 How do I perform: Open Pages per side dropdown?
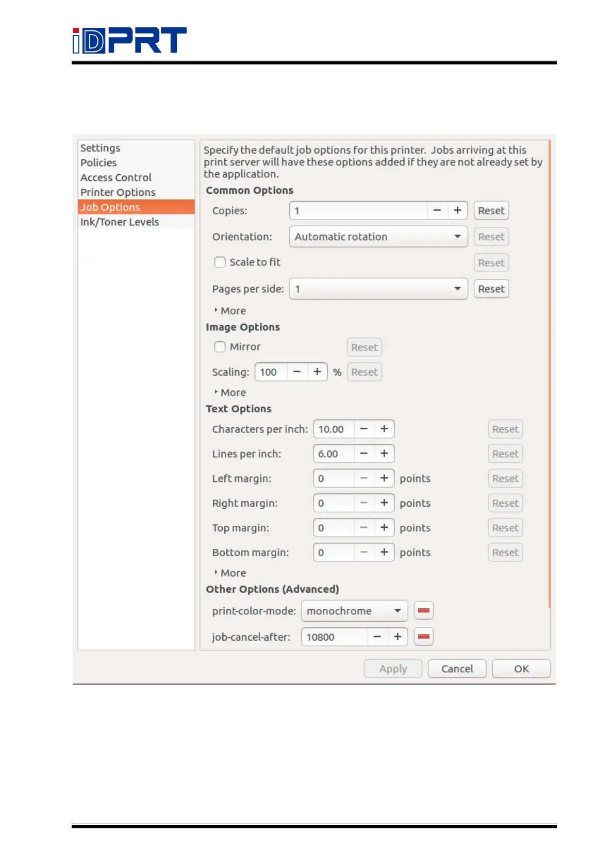point(378,289)
